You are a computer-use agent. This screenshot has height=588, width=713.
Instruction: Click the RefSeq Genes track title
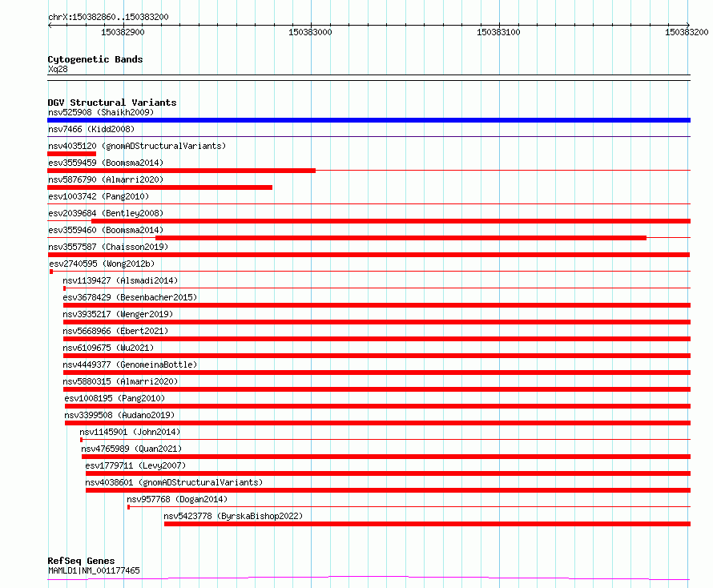point(81,562)
